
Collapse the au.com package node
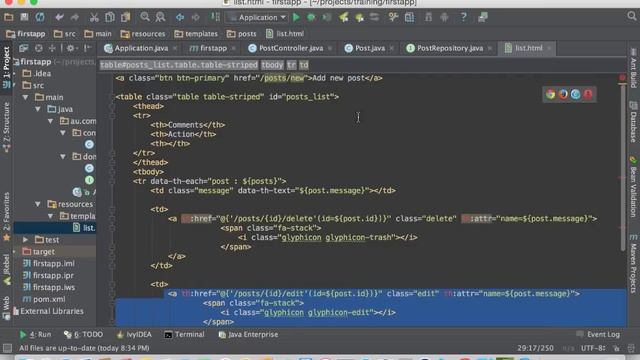(50, 121)
